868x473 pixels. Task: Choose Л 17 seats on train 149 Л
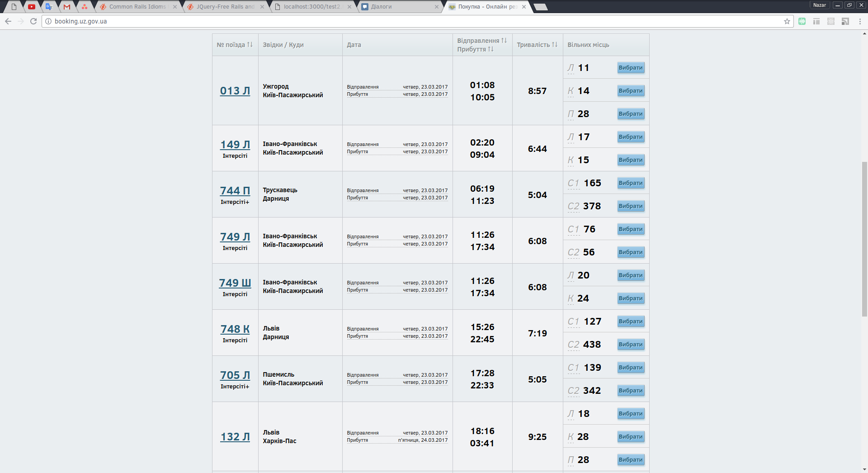click(631, 137)
